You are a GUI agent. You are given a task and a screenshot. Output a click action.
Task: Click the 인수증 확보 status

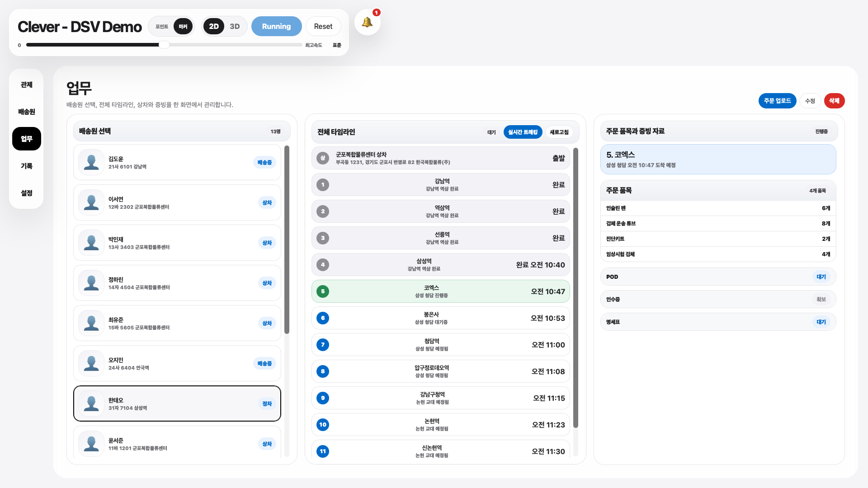(x=821, y=300)
